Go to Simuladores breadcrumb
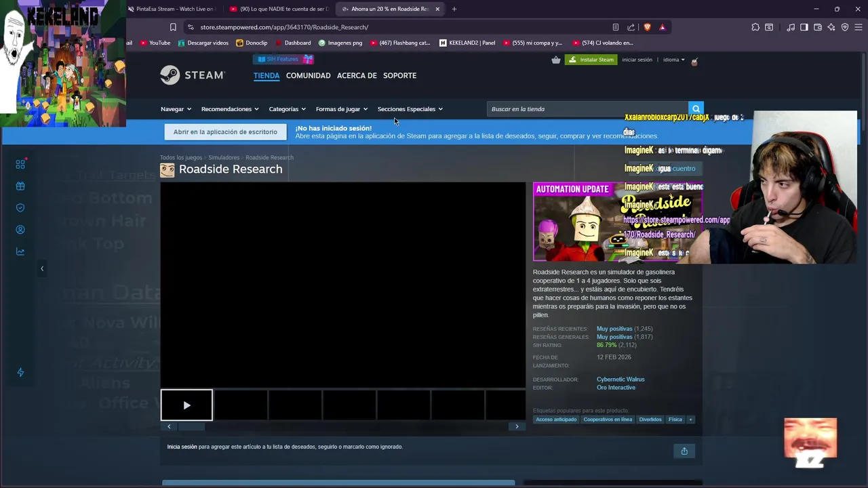Viewport: 868px width, 488px height. (224, 157)
